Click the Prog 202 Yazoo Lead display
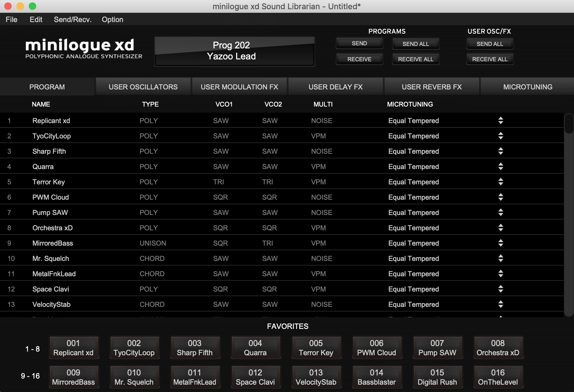574x392 pixels. (234, 51)
